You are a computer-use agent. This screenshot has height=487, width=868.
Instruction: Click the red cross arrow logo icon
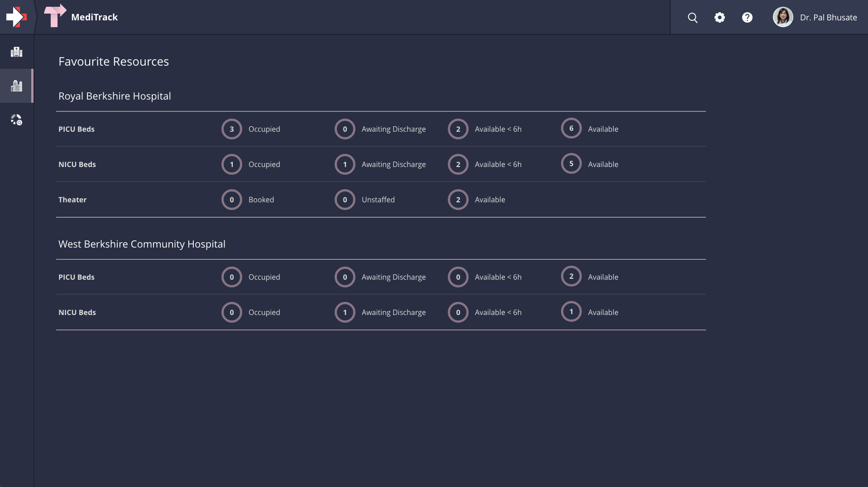point(16,17)
